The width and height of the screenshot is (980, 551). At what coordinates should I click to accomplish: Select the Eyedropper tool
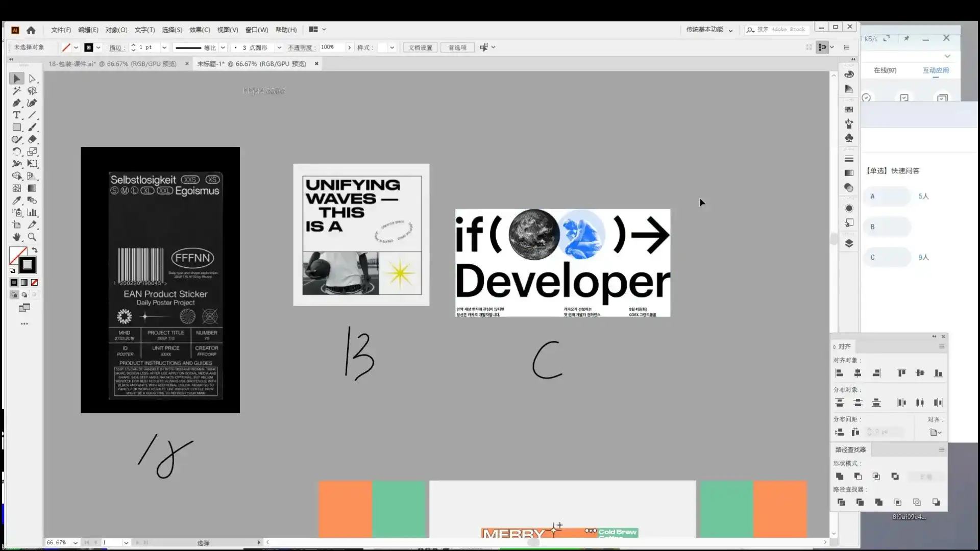pos(16,201)
